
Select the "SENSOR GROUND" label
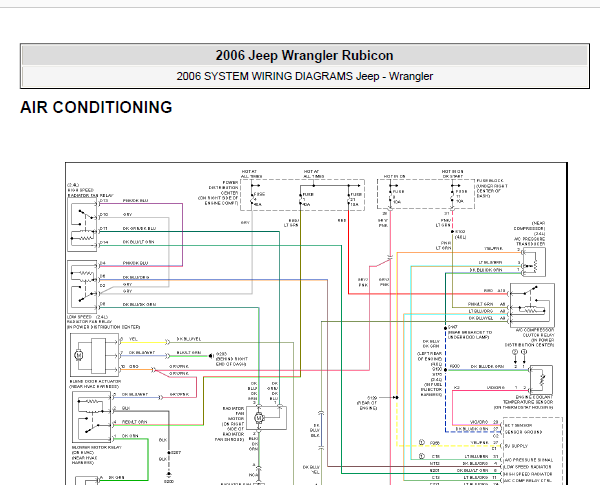click(x=523, y=432)
